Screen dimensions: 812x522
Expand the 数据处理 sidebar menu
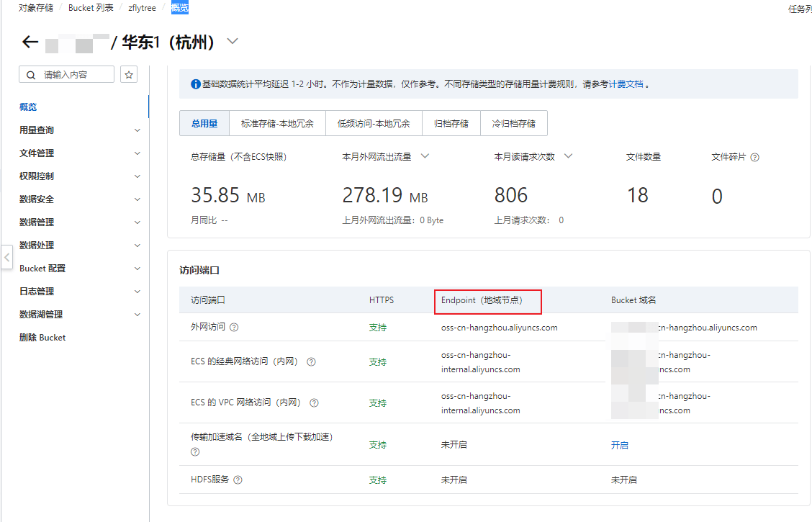(x=137, y=246)
